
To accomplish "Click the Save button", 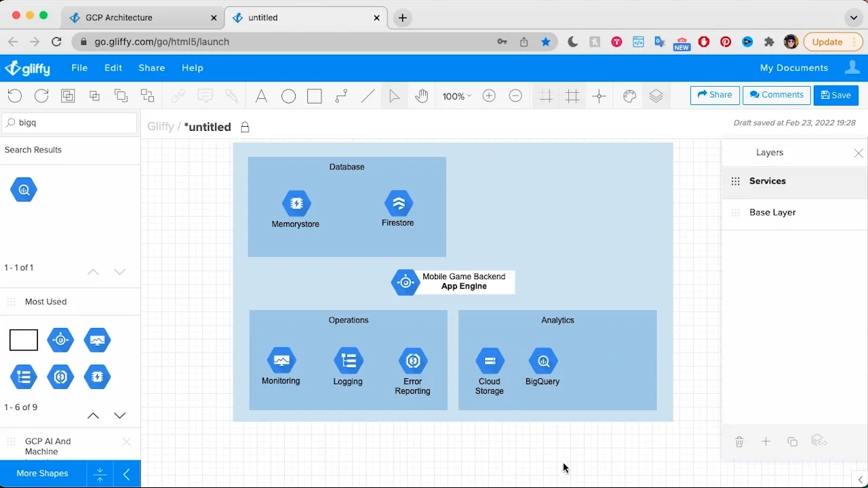I will (x=835, y=96).
